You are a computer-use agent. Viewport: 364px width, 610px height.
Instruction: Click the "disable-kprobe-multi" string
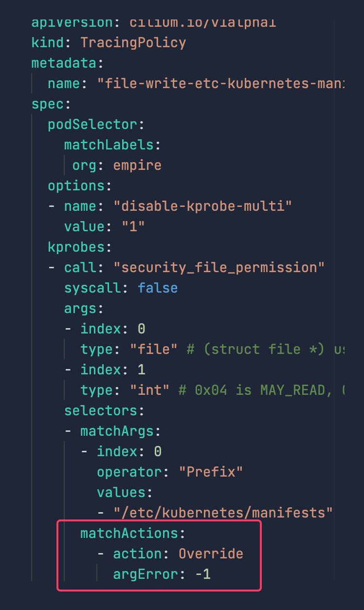[x=202, y=206]
